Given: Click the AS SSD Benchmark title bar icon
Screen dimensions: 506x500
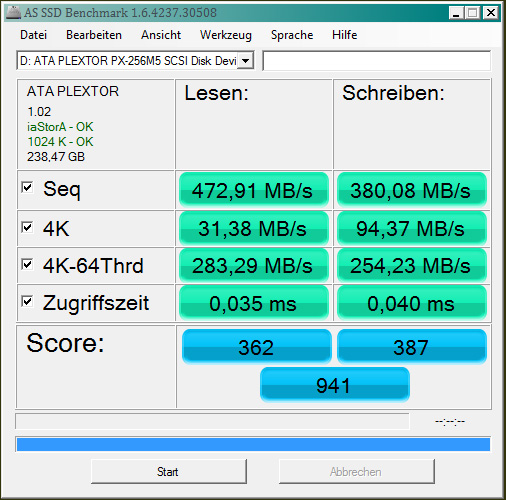Looking at the screenshot, I should click(x=14, y=13).
